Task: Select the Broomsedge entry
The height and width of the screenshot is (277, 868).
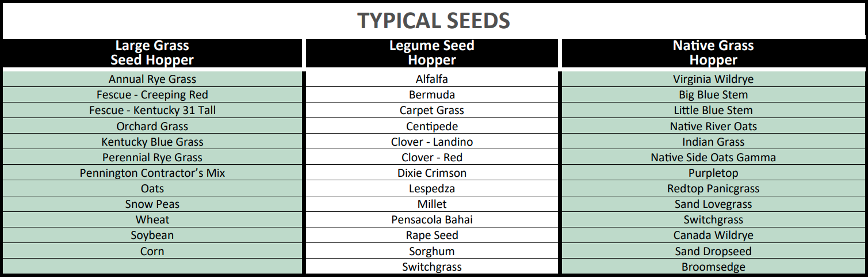Action: pos(713,267)
